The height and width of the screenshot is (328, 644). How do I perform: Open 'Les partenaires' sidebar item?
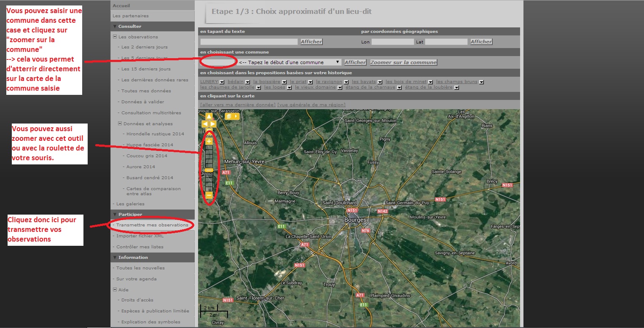point(131,16)
